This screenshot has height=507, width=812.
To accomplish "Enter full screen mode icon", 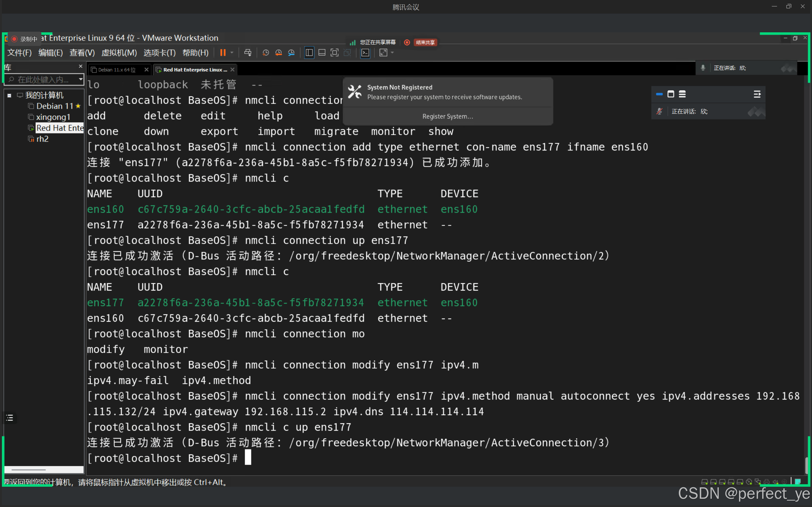I will 335,53.
